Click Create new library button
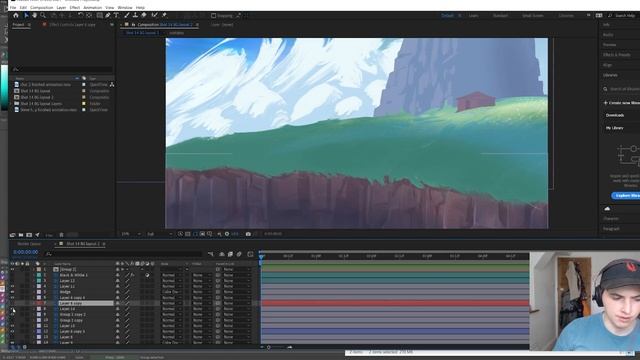 (x=621, y=103)
